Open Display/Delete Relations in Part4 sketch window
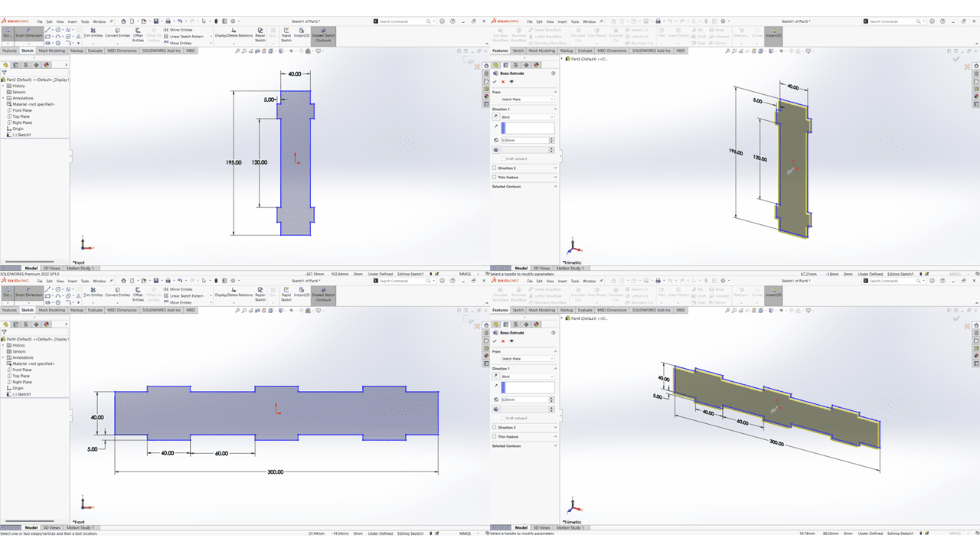 tap(234, 292)
